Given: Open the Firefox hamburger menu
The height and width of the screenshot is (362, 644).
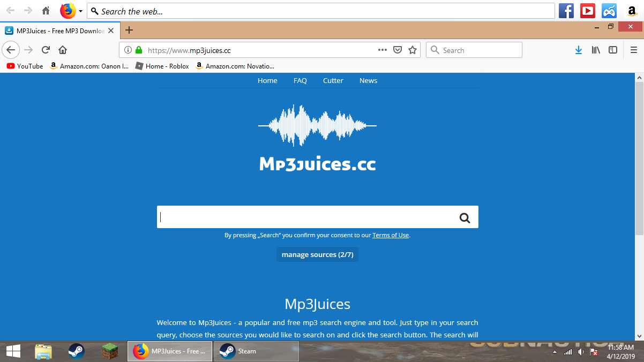Looking at the screenshot, I should (634, 50).
